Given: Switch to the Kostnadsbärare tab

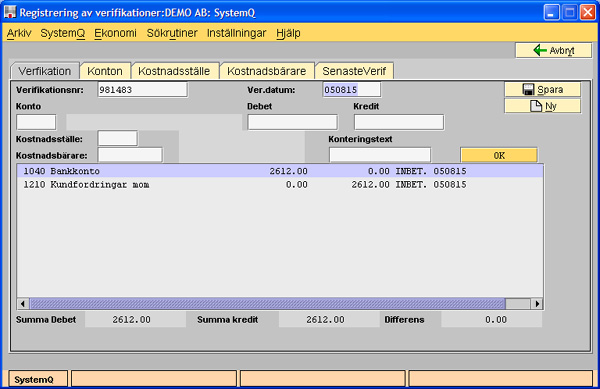Looking at the screenshot, I should 267,71.
